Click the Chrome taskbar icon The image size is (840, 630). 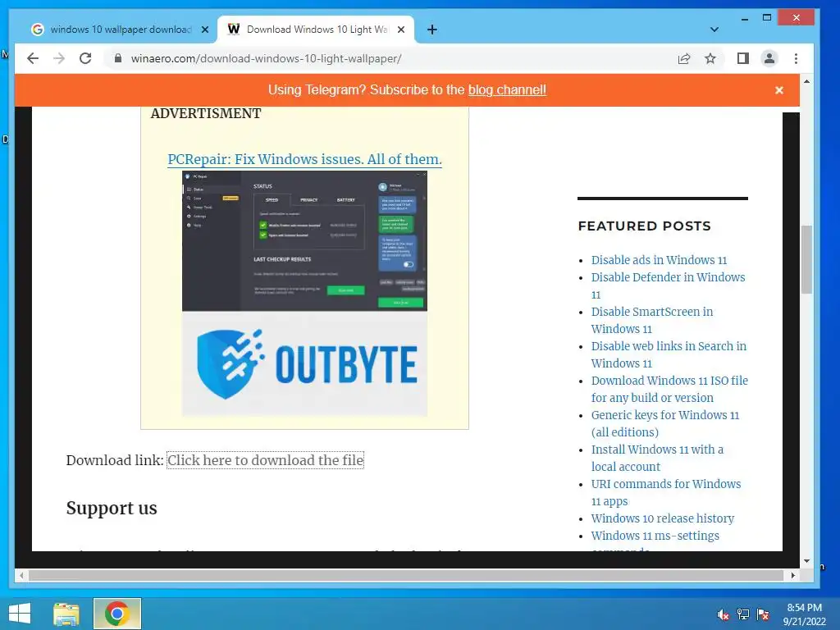point(117,614)
